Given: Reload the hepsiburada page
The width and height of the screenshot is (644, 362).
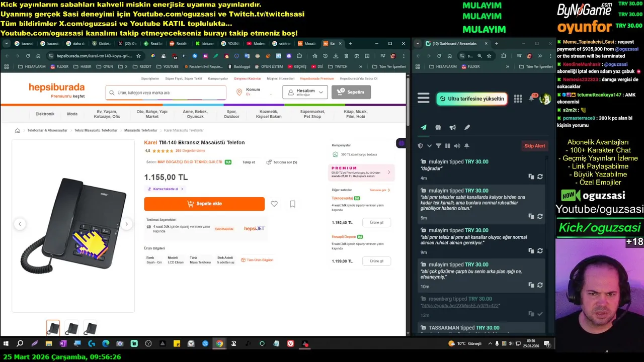Looking at the screenshot, I should [28, 56].
